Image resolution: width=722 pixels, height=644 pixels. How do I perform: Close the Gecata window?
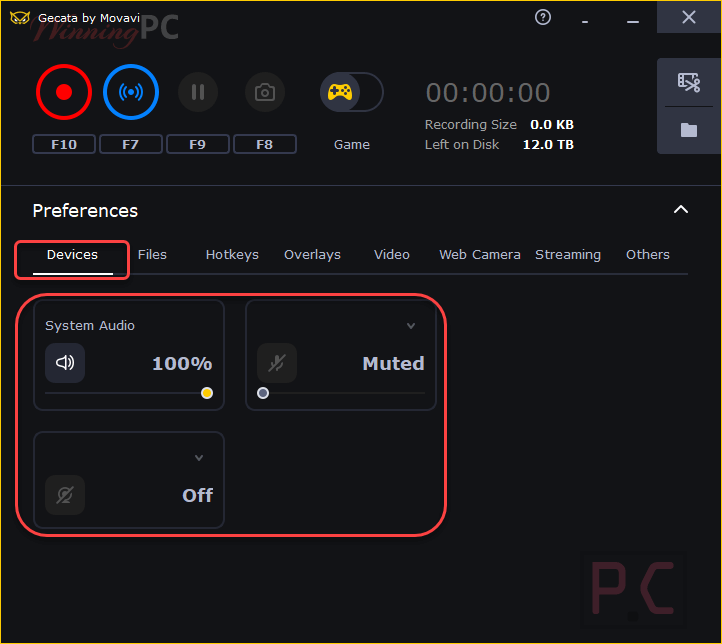tap(688, 17)
